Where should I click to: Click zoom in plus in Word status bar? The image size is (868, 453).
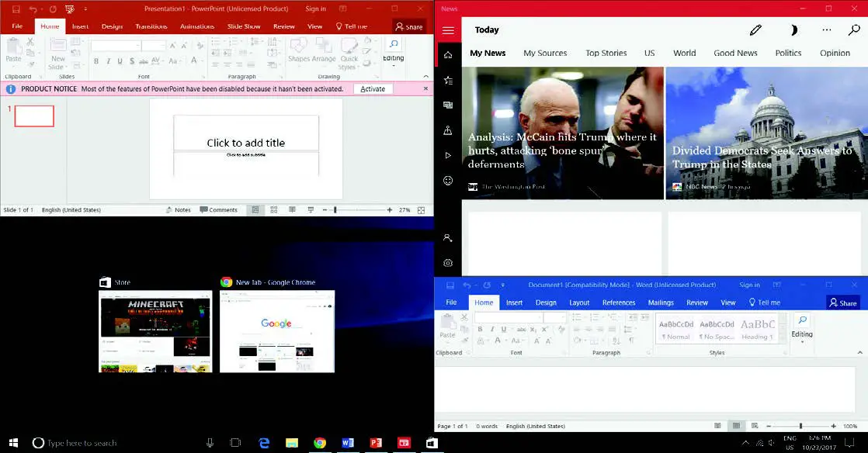point(833,426)
